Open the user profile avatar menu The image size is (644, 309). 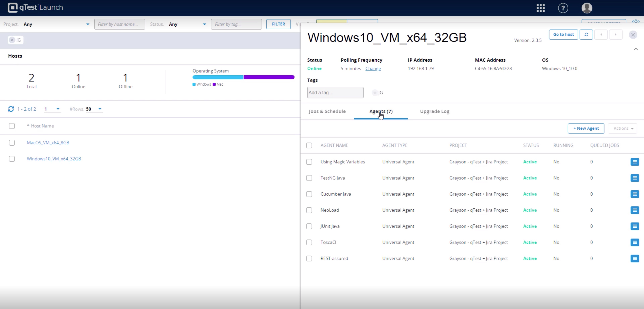tap(587, 8)
